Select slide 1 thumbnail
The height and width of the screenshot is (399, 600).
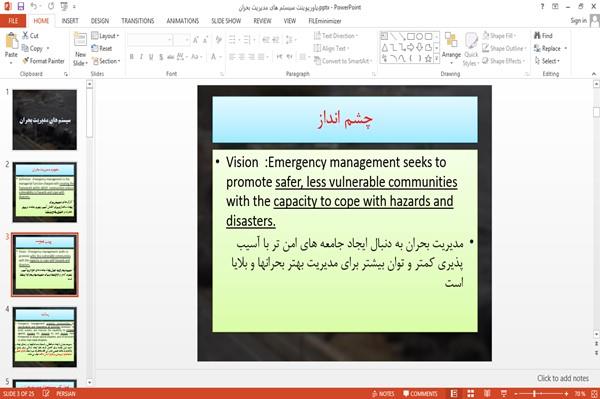coord(44,120)
